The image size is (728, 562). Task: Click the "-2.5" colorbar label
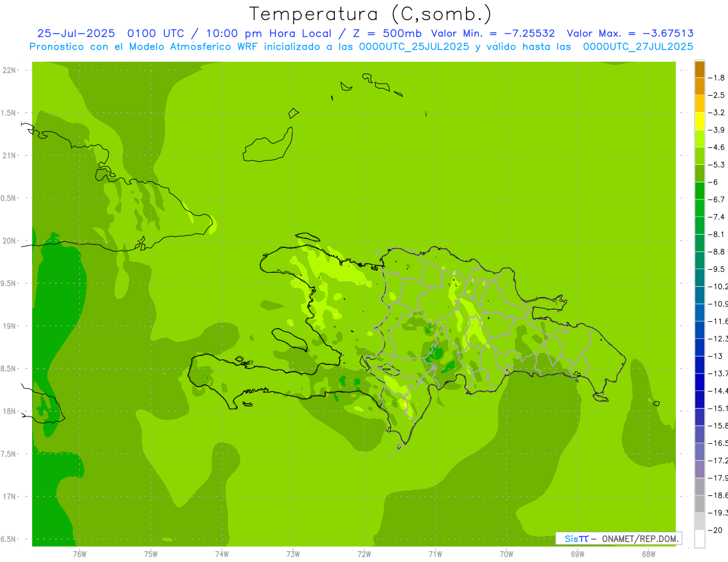(x=716, y=95)
